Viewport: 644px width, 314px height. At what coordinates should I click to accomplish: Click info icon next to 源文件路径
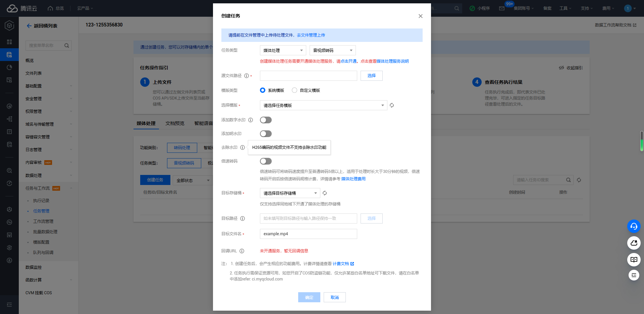247,76
